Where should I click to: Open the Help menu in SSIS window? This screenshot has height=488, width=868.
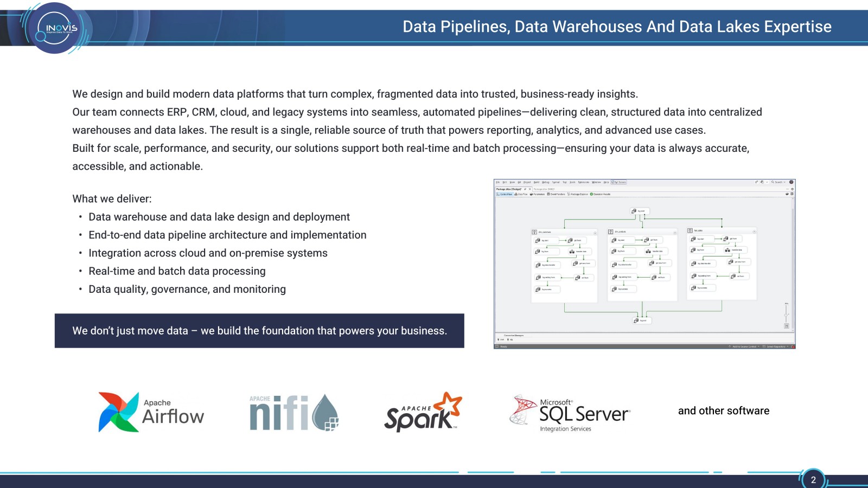pyautogui.click(x=606, y=182)
